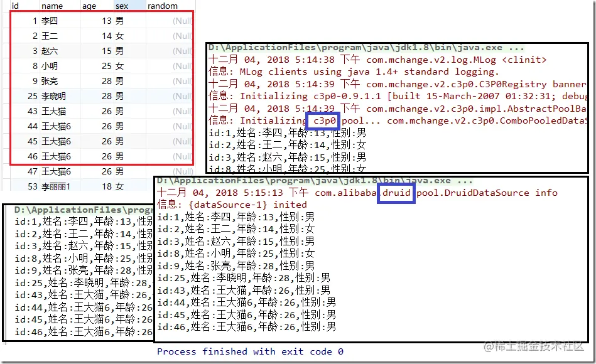
Task: Select the "age" column header
Action: click(89, 6)
